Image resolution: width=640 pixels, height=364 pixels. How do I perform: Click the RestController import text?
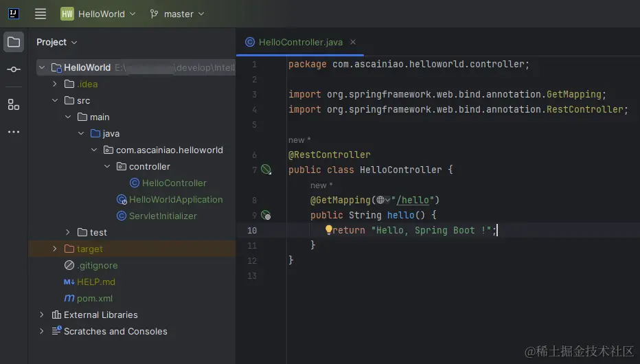(584, 109)
